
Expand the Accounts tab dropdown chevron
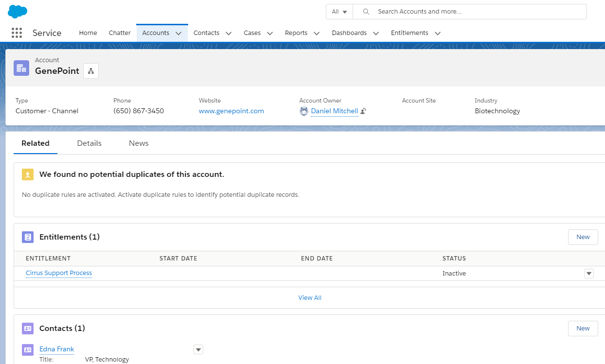pyautogui.click(x=178, y=34)
